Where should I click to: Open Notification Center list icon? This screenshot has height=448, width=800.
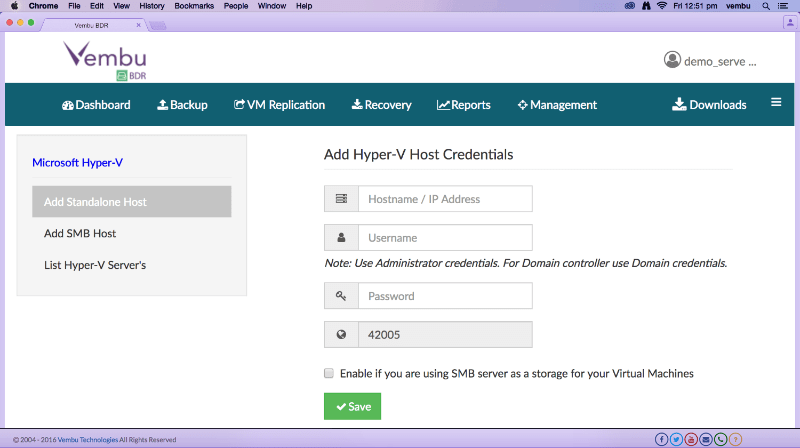[x=783, y=6]
